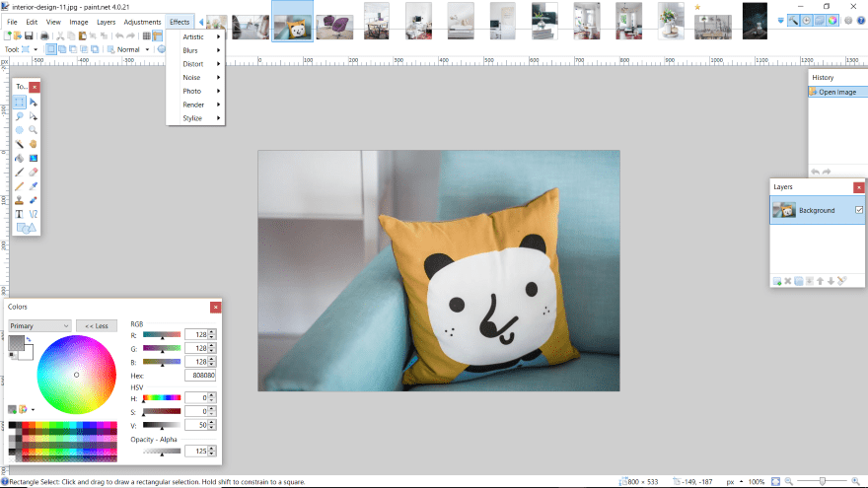Choose the Eraser tool
The height and width of the screenshot is (488, 868).
pos(34,171)
